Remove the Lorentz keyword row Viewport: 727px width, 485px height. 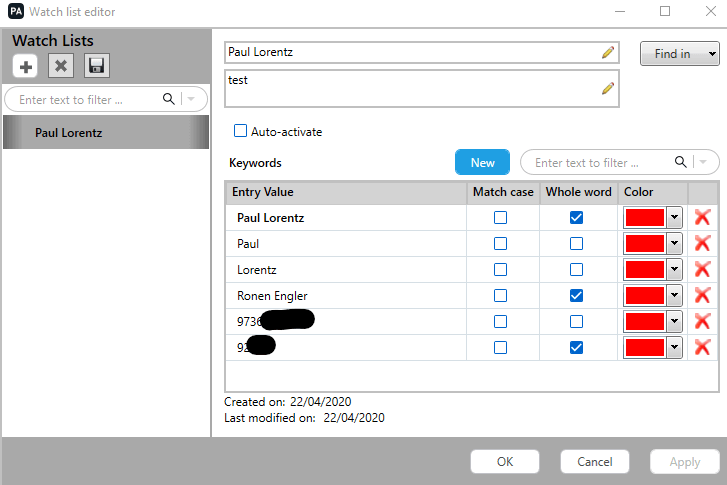click(x=702, y=269)
